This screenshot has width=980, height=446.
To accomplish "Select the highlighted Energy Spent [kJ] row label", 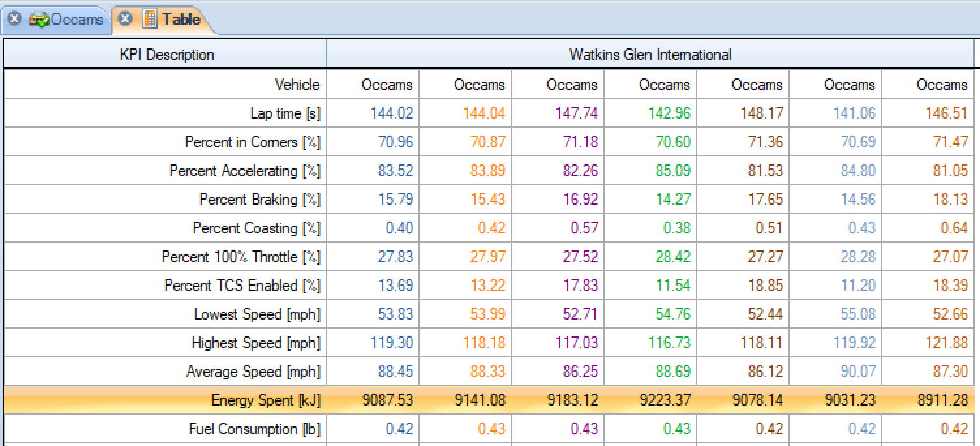I will 265,400.
